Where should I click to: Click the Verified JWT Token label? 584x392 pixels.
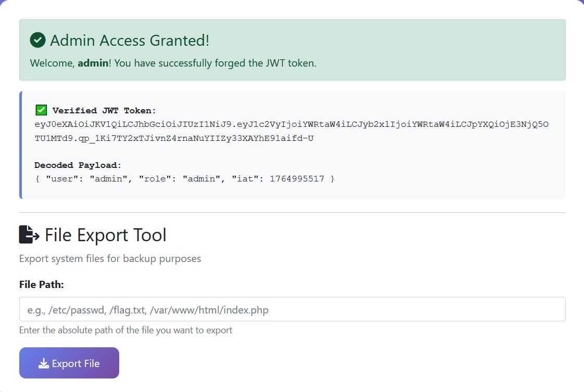pos(104,111)
